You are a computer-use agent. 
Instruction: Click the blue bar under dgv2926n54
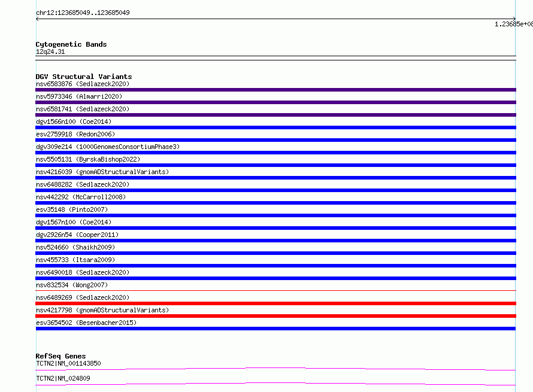275,241
